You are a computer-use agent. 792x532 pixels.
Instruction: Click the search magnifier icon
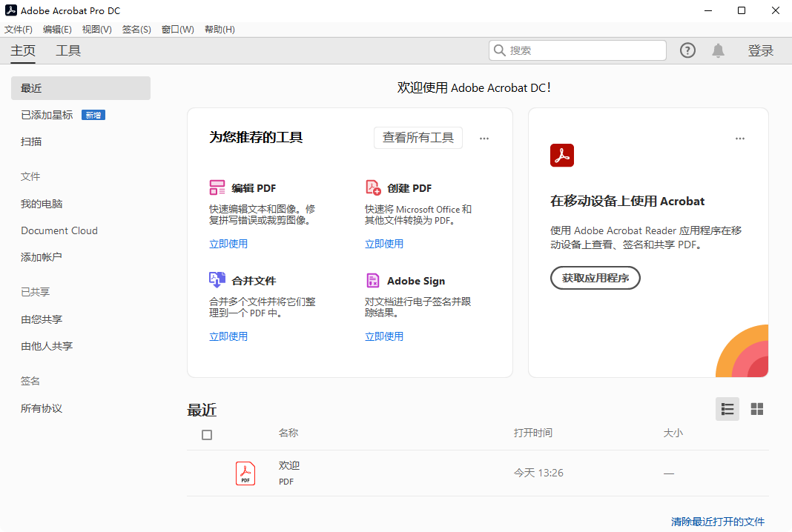pos(500,50)
